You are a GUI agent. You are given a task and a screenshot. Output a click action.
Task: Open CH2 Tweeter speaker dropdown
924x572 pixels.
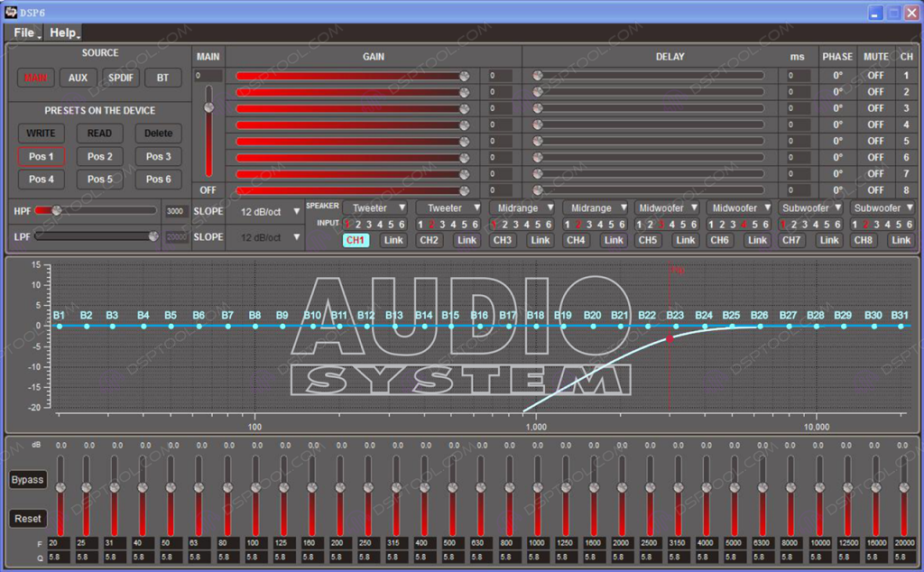click(x=448, y=208)
